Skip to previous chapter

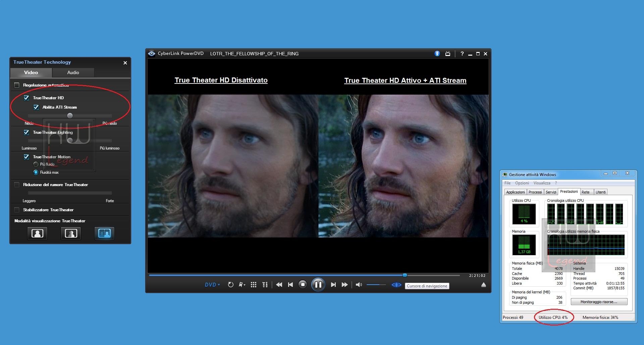(290, 285)
